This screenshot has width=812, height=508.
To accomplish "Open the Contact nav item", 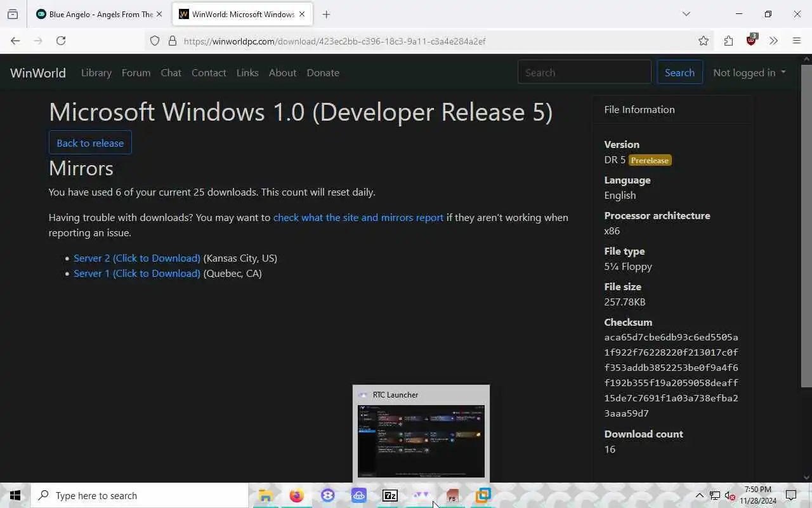I will (x=209, y=72).
